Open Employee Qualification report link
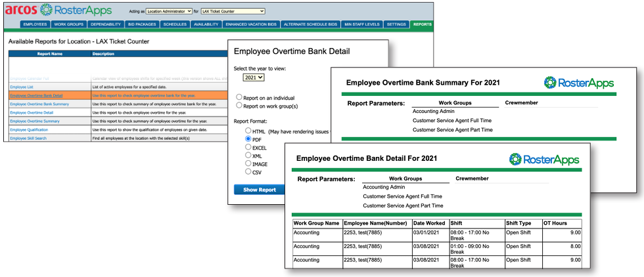644x277 pixels. click(x=29, y=130)
